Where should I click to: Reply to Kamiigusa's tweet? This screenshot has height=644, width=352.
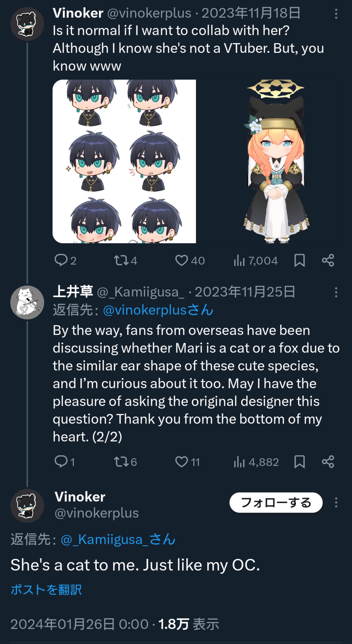click(x=61, y=462)
